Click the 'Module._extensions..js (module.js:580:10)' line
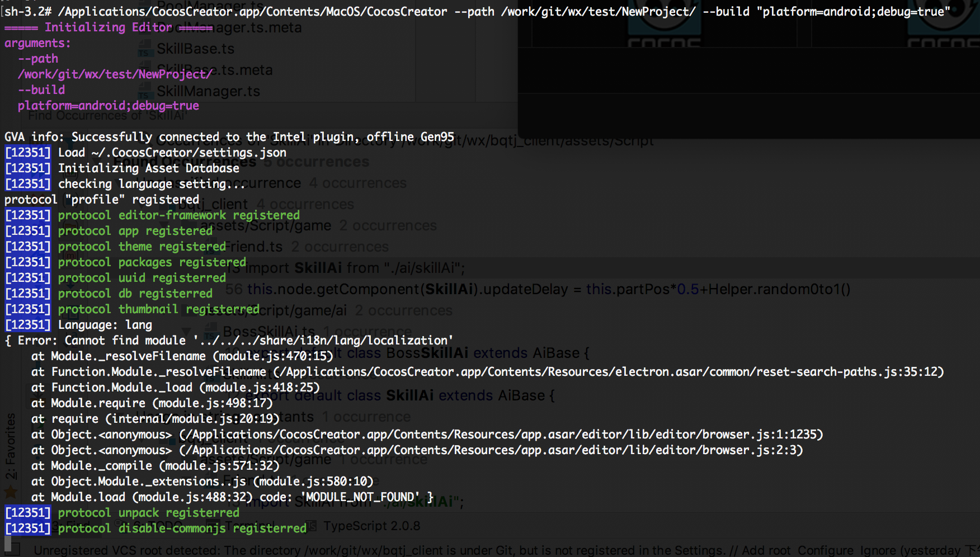Image resolution: width=980 pixels, height=557 pixels. point(202,482)
